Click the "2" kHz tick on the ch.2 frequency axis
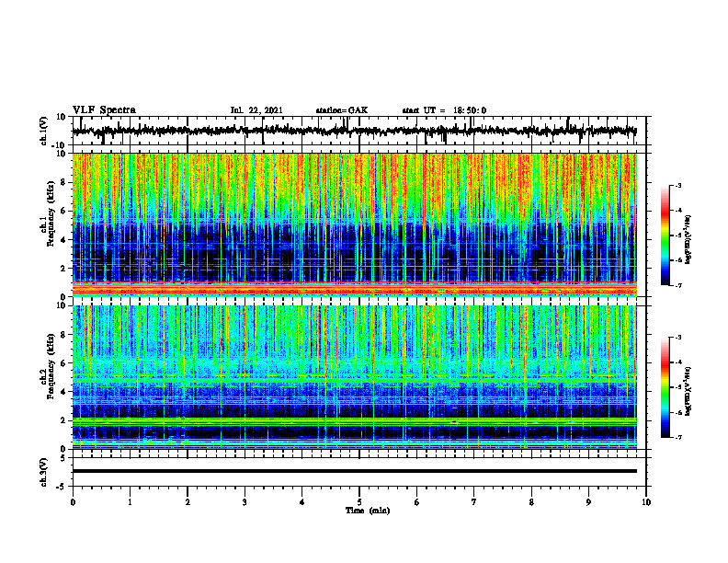Viewport: 728px width, 563px height. 64,420
